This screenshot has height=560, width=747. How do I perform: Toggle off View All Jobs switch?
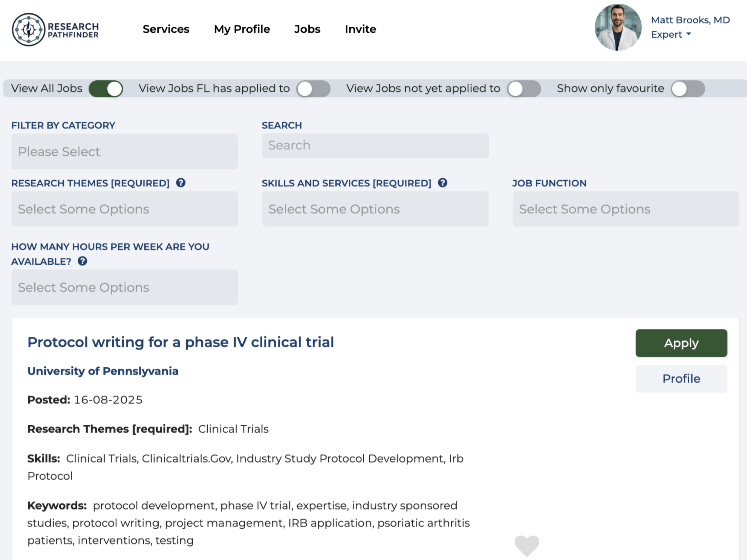pos(106,89)
